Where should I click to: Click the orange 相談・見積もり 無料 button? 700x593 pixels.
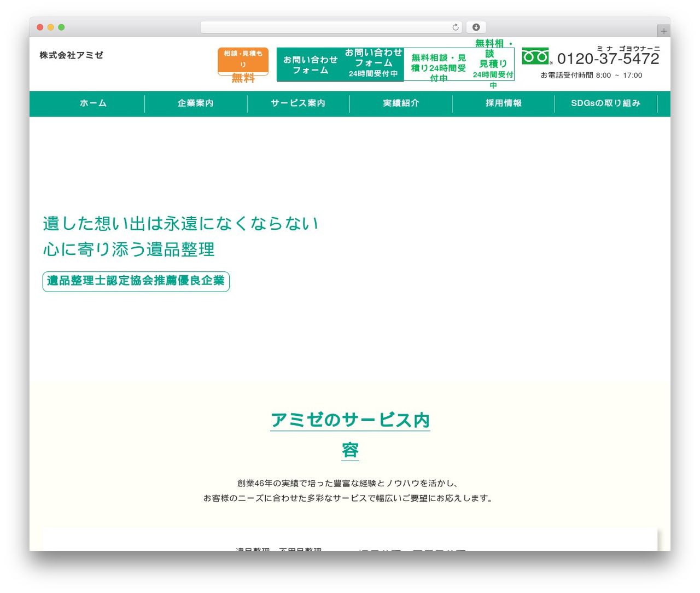[x=243, y=62]
